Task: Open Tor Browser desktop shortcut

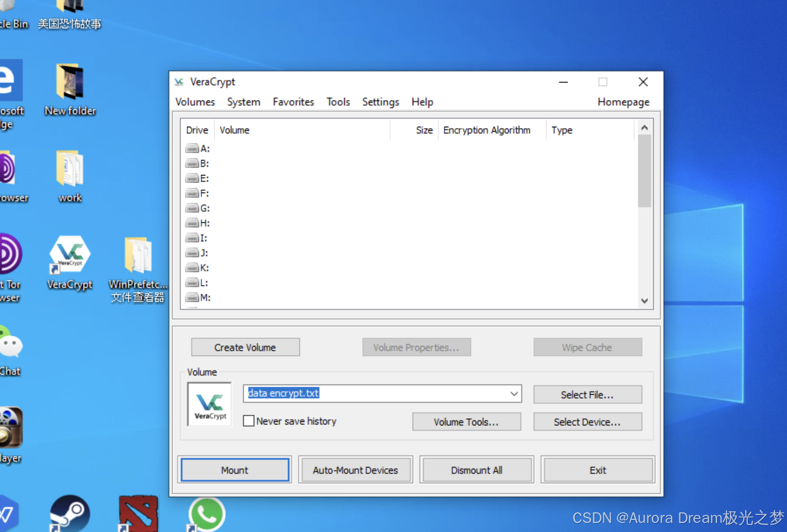Action: pos(10,268)
